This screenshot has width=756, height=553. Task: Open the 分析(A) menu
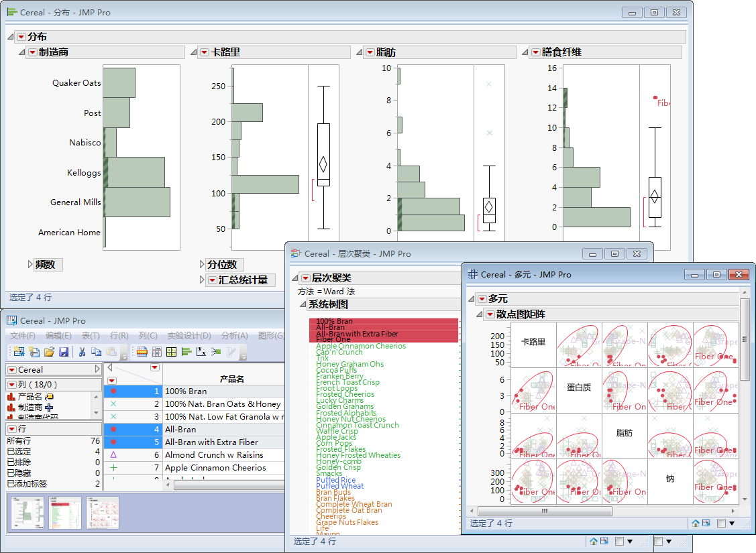[234, 335]
